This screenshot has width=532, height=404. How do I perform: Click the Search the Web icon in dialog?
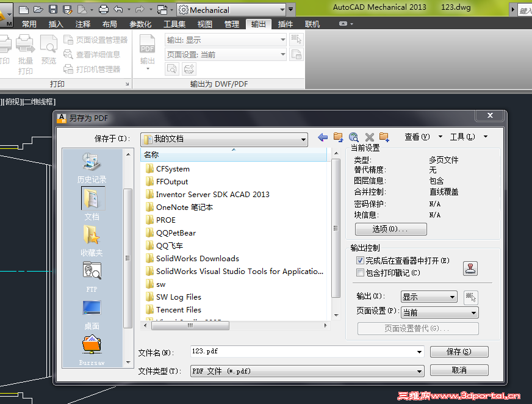(353, 137)
